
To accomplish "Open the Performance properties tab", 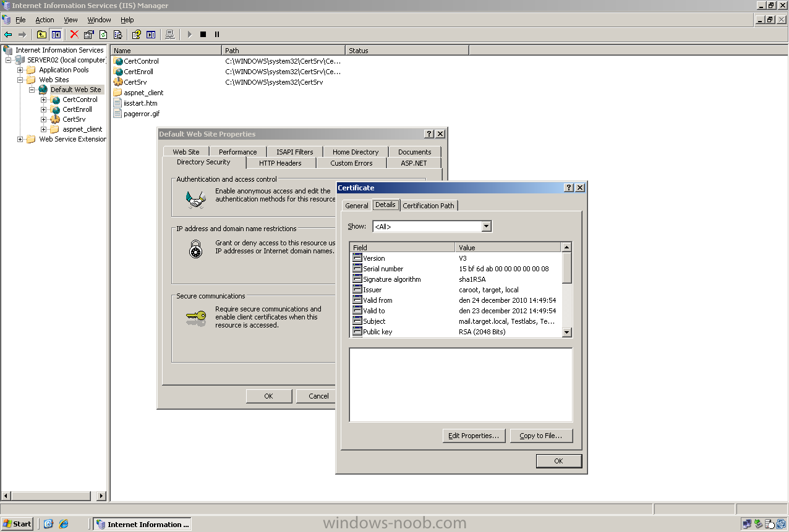I will (237, 152).
